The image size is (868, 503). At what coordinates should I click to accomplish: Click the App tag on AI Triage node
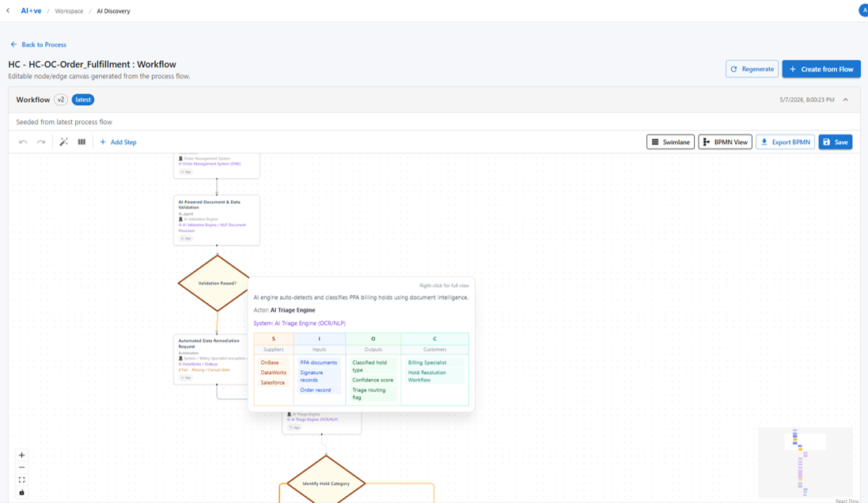294,427
